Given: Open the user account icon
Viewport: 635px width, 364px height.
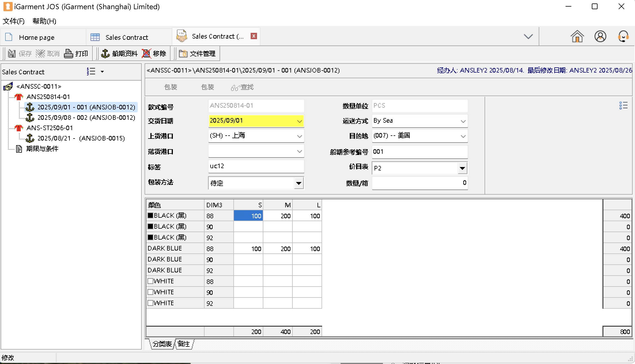Looking at the screenshot, I should click(600, 37).
